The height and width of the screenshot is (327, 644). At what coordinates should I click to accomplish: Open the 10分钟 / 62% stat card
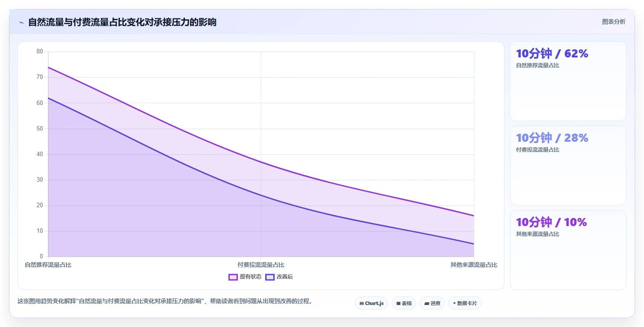tap(568, 81)
